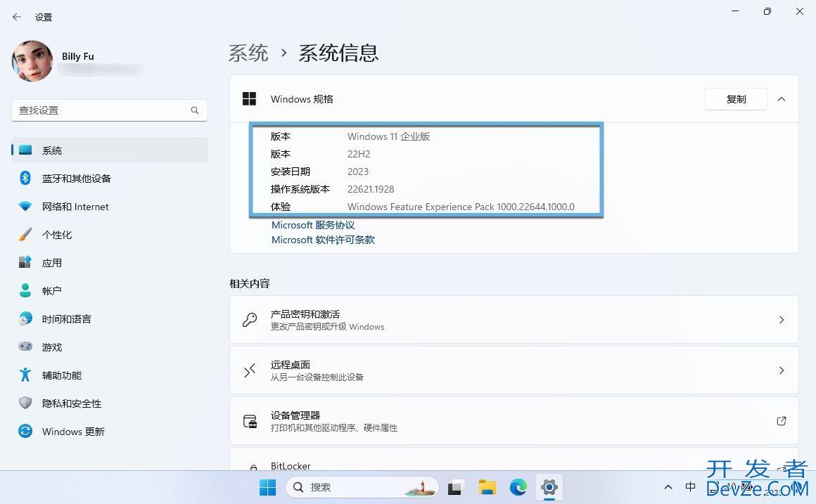Click the 系统 monitor icon in sidebar
816x504 pixels.
[25, 150]
